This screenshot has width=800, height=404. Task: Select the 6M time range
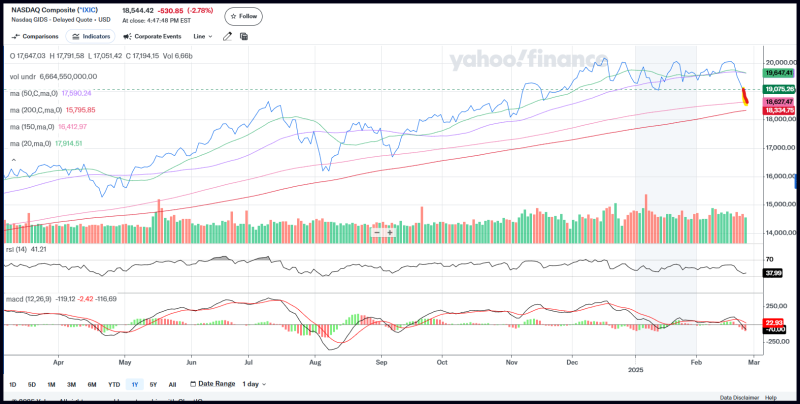pos(92,385)
